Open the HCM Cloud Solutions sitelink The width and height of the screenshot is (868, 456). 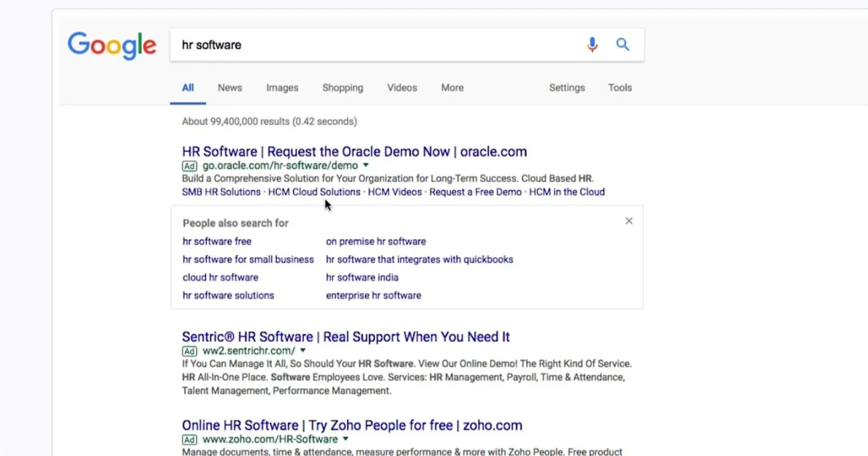(x=314, y=192)
